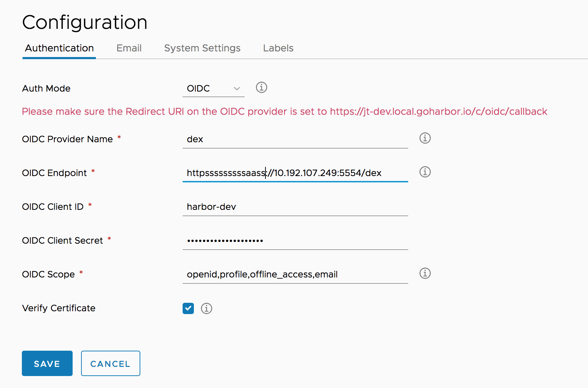Focus the OIDC Scope input
This screenshot has height=388, width=588.
coord(295,274)
